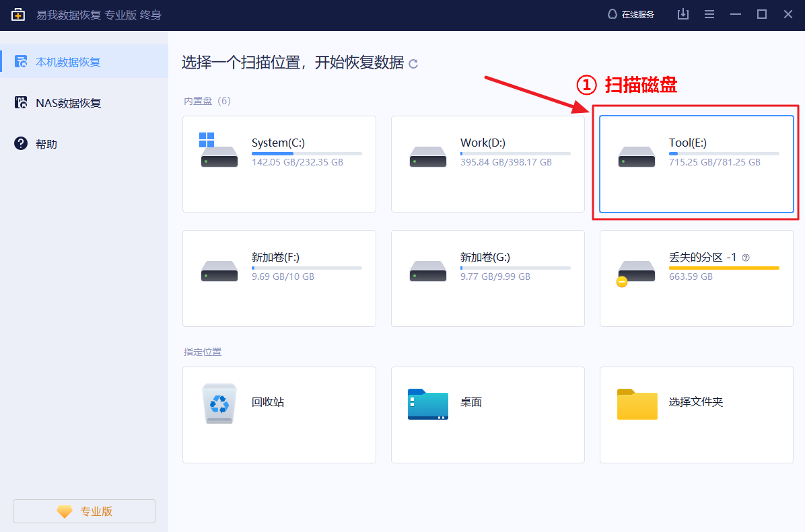
Task: Click the EaseUS app logo
Action: [17, 14]
